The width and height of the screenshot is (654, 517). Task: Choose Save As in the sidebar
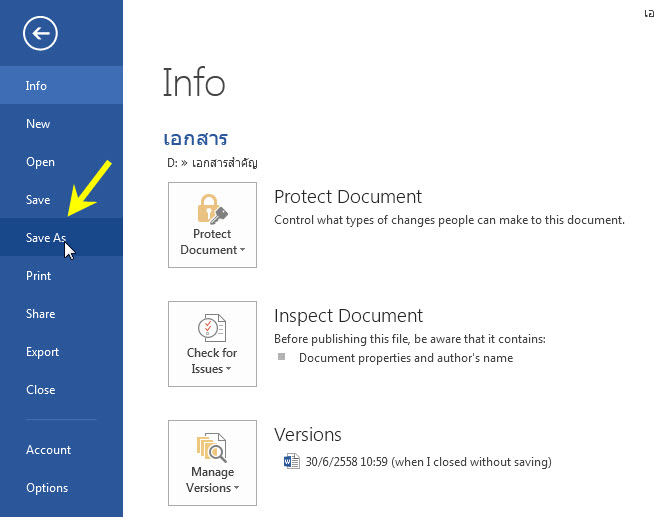point(61,238)
